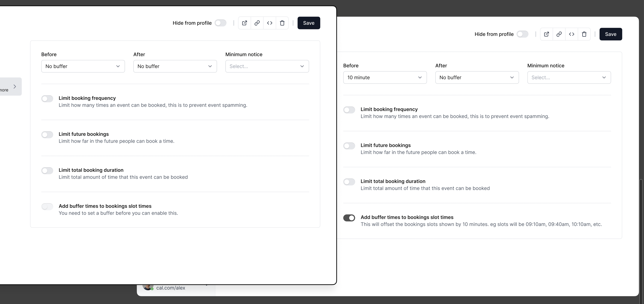The height and width of the screenshot is (304, 644).
Task: Disable Add buffer times toggle that is on
Action: [349, 218]
